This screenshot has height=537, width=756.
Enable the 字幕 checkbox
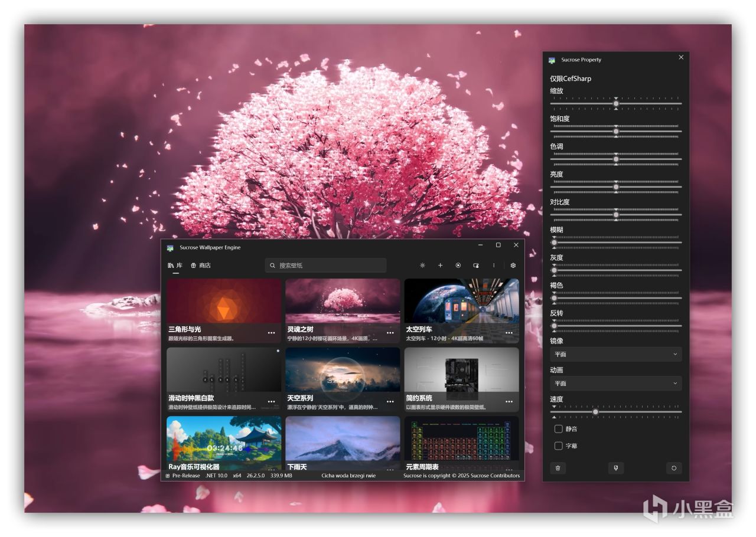tap(558, 446)
